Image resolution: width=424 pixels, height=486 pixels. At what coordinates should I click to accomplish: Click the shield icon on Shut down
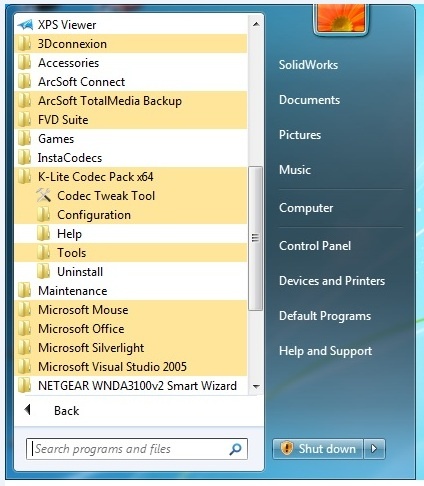coord(287,448)
